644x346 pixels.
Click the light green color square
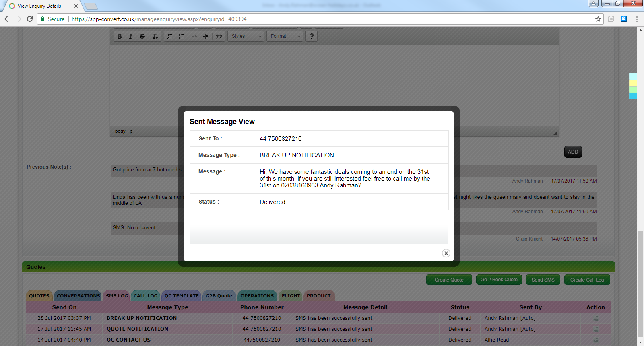coord(633,89)
